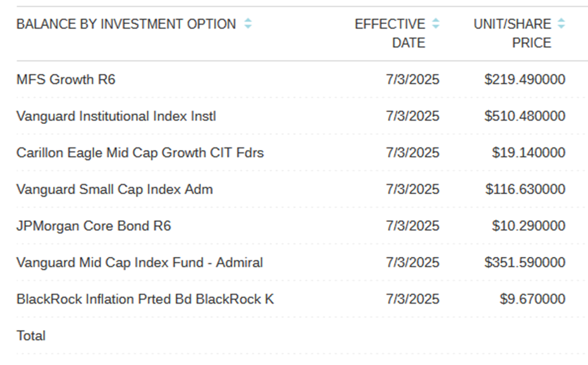Select Vanguard Institutional Index Instl
The height and width of the screenshot is (365, 588).
click(116, 116)
